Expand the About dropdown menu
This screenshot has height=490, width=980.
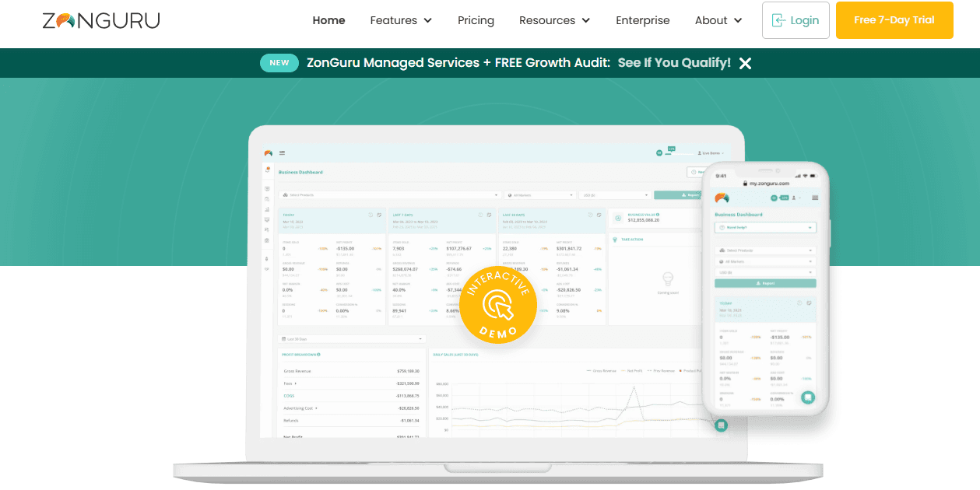pyautogui.click(x=718, y=20)
